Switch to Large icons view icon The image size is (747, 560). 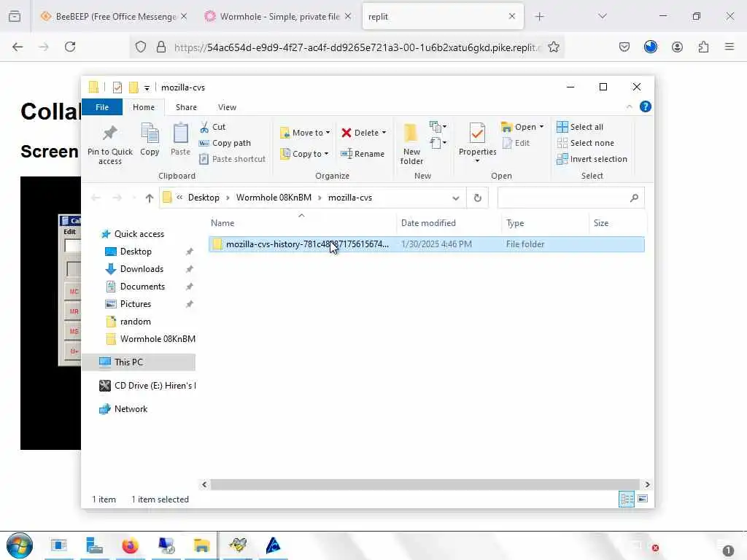[643, 499]
